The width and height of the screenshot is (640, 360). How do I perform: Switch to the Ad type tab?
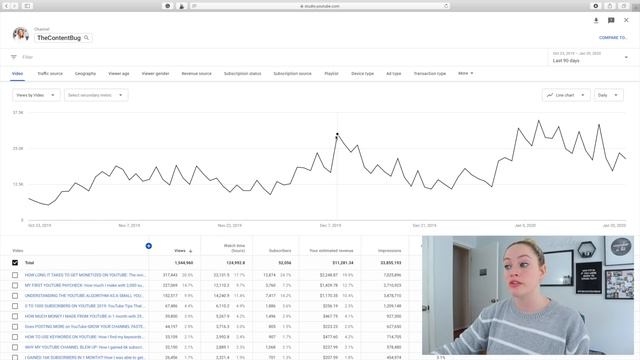394,73
